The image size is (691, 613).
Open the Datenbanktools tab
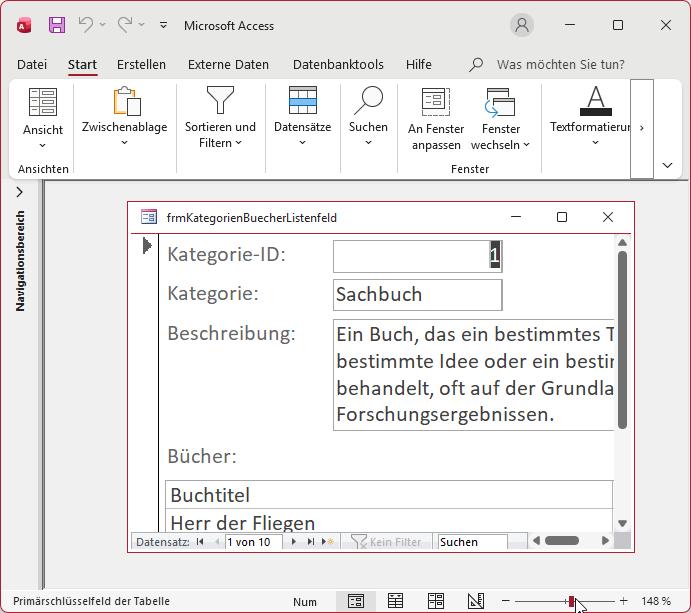338,64
